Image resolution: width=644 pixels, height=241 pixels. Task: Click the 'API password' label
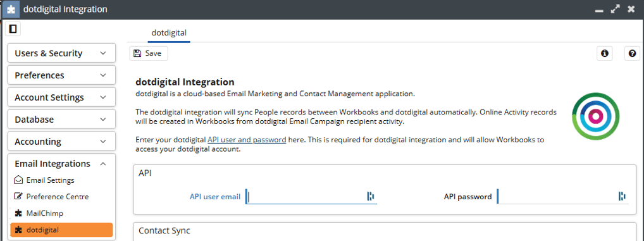468,197
